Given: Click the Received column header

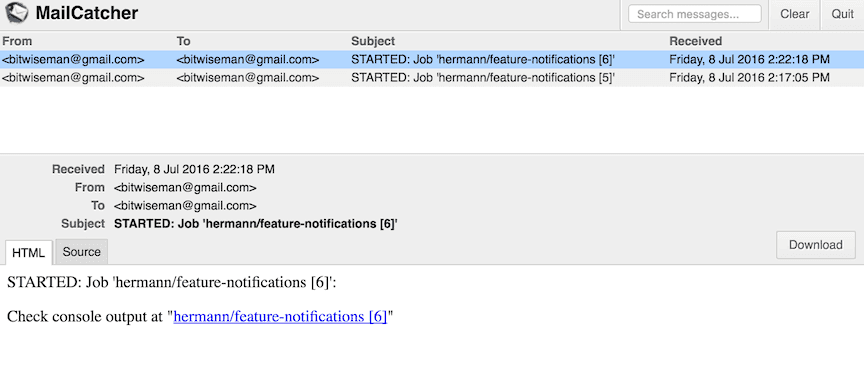Looking at the screenshot, I should coord(695,41).
